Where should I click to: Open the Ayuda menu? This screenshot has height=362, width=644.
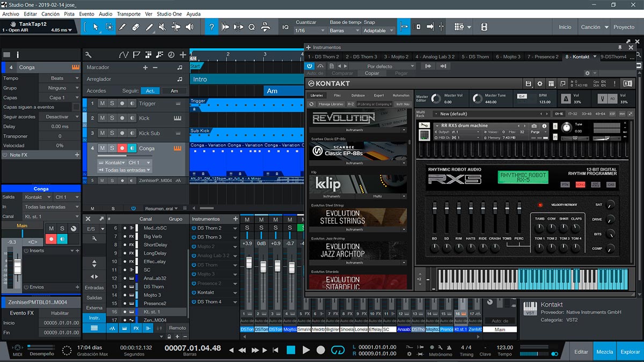coord(193,14)
